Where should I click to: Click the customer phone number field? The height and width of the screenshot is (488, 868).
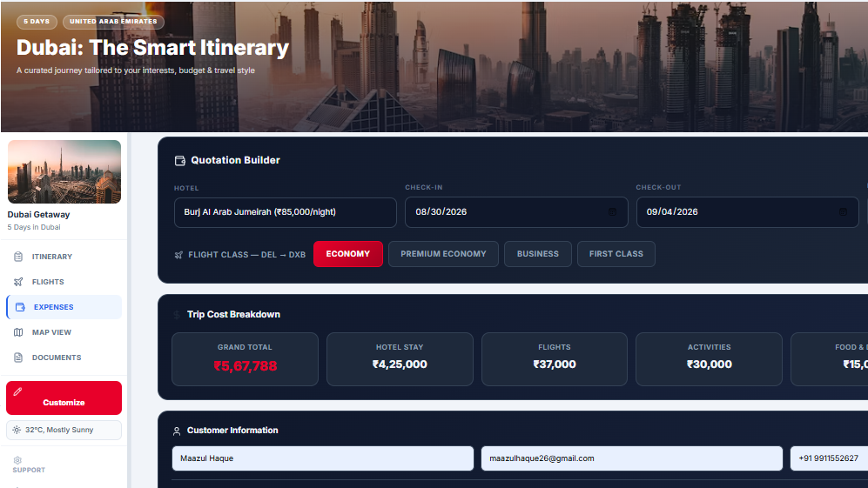point(829,458)
